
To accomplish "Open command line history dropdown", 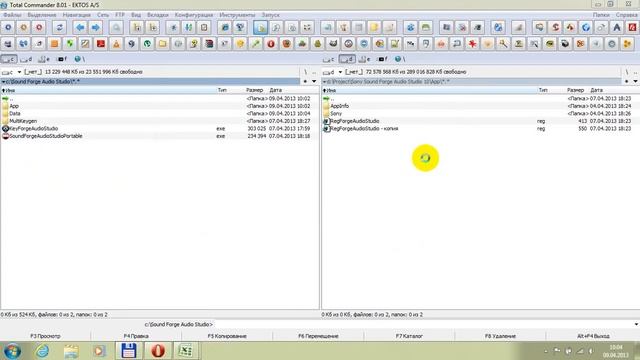I will point(636,324).
